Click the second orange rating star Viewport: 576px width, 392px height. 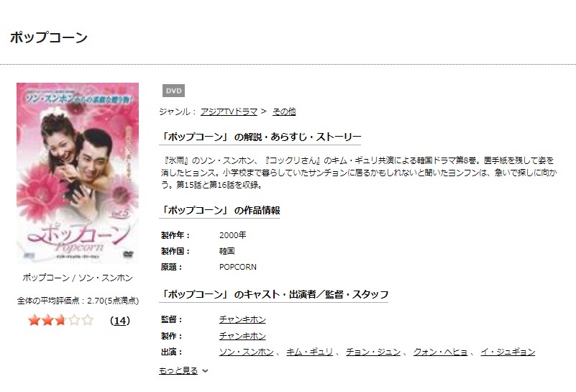(47, 320)
